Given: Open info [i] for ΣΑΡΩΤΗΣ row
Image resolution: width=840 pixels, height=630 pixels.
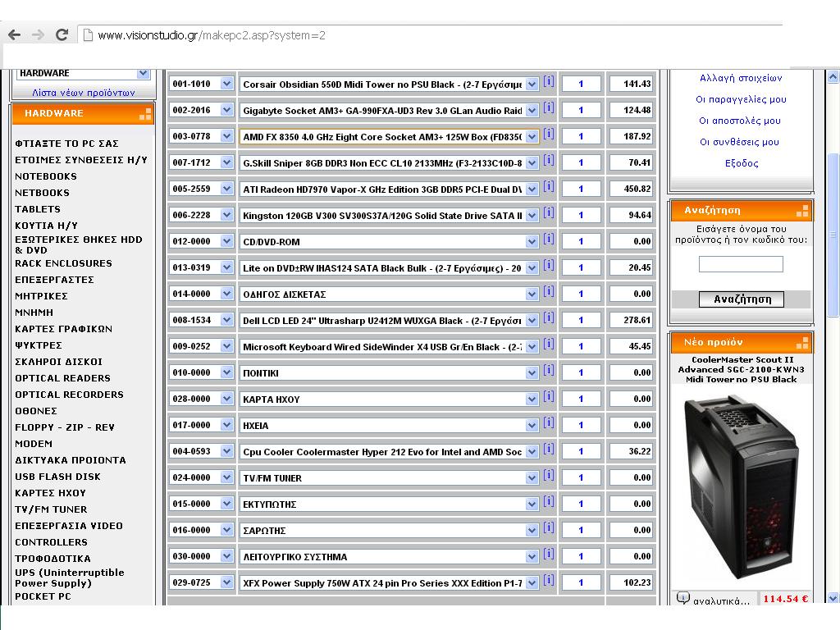Looking at the screenshot, I should (549, 527).
